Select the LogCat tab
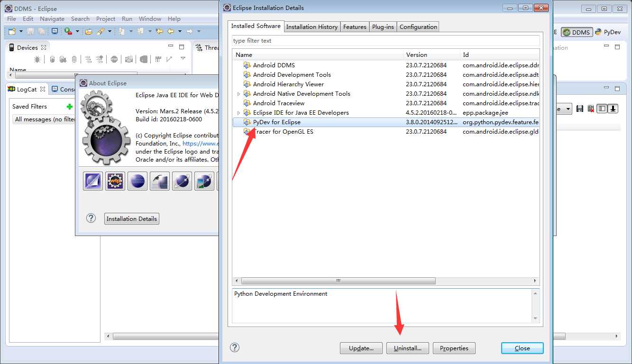Screen dimensions: 632x364 pyautogui.click(x=27, y=89)
